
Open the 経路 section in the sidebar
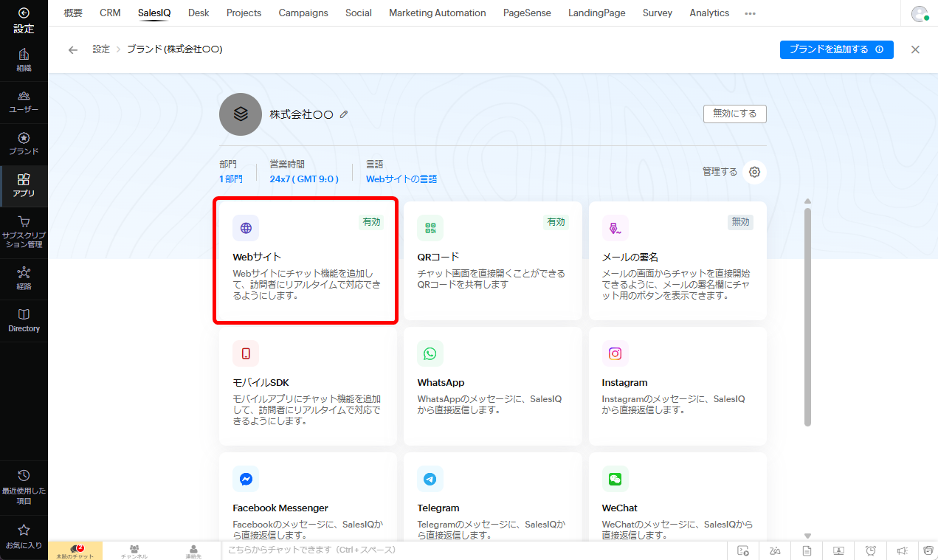[24, 278]
